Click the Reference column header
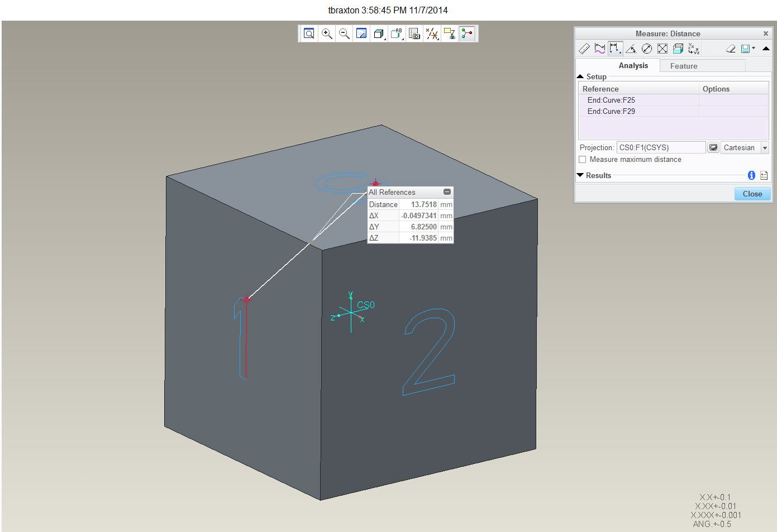Image resolution: width=777 pixels, height=532 pixels. pos(638,89)
